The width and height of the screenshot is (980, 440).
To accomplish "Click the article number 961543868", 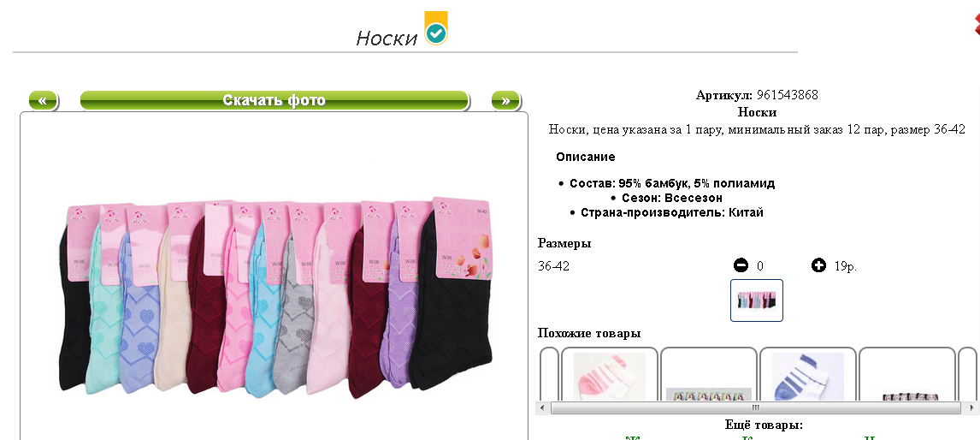I will [787, 95].
